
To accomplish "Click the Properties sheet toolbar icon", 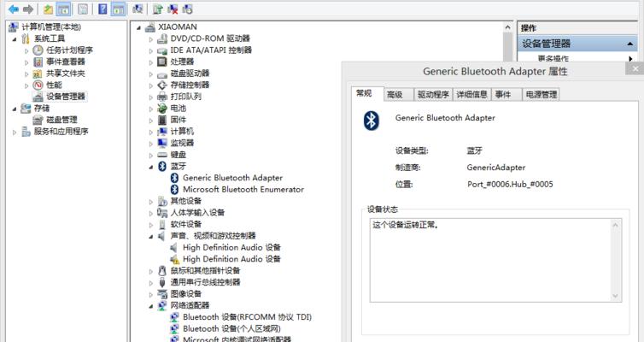I will (83, 9).
